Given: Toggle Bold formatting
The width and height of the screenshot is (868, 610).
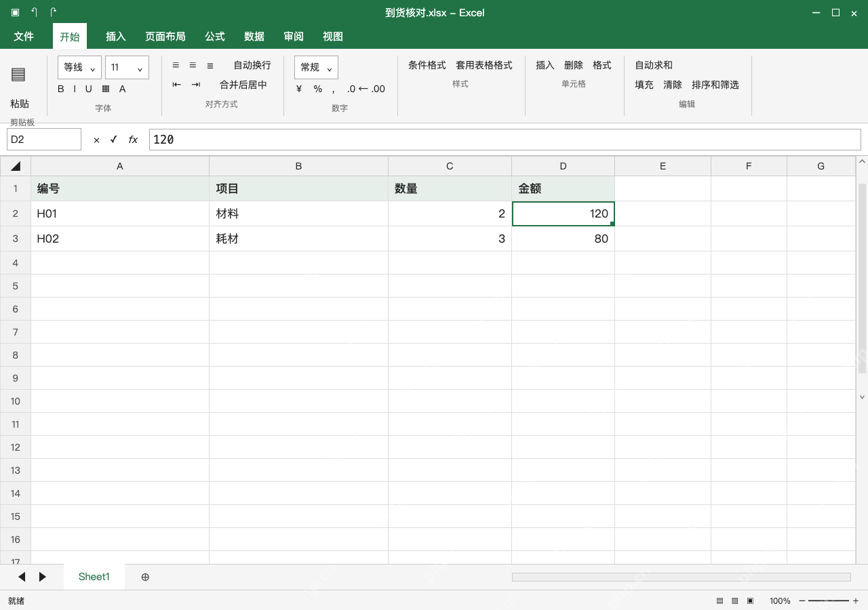Looking at the screenshot, I should [61, 89].
